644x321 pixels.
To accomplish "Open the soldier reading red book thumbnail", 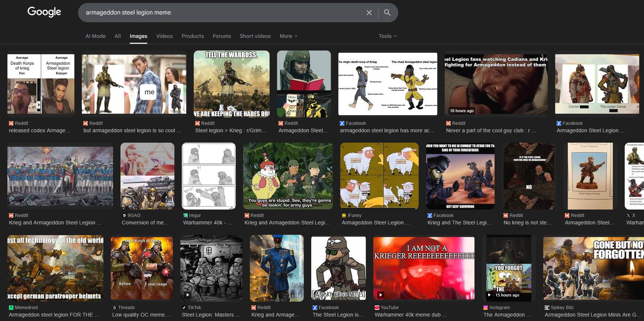I will tap(304, 84).
